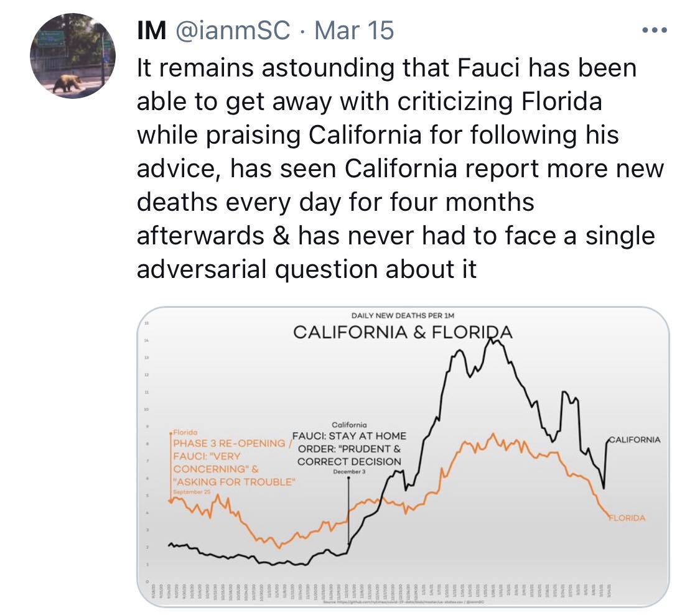Click the source citation under the chart
Image resolution: width=700 pixels, height=615 pixels.
404,602
